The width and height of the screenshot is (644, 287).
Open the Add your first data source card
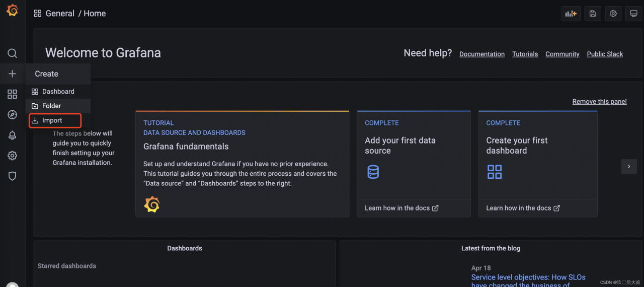(414, 164)
